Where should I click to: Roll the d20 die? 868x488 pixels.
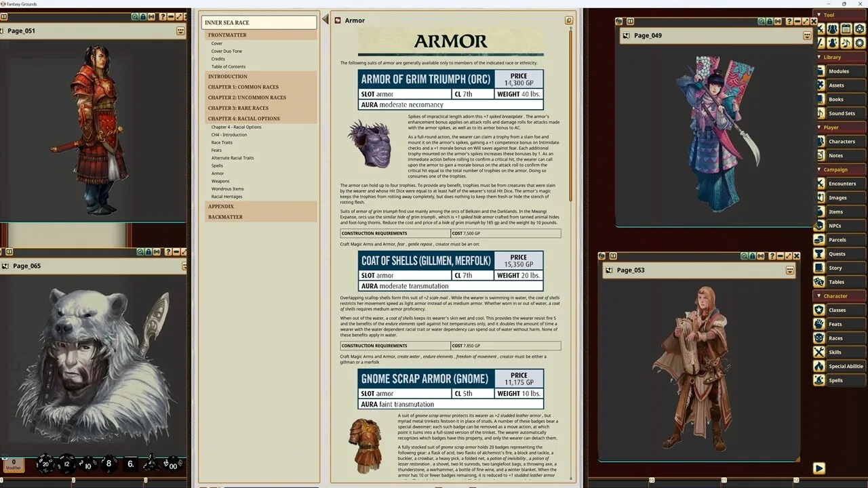pos(45,464)
